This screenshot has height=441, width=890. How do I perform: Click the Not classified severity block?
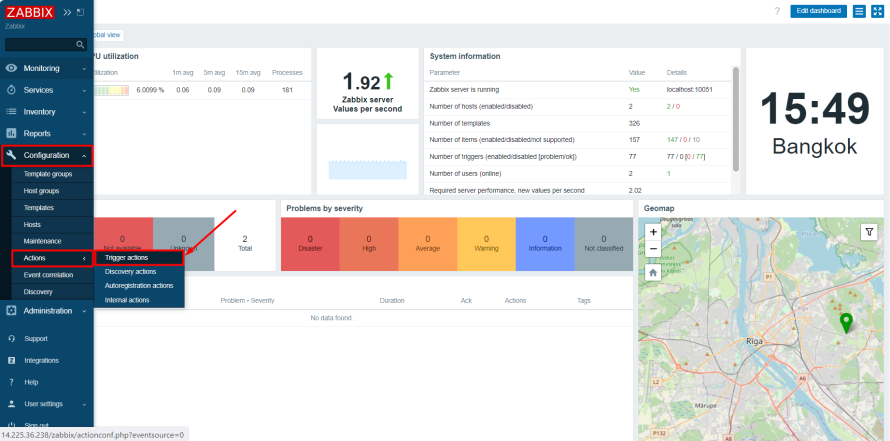point(604,243)
